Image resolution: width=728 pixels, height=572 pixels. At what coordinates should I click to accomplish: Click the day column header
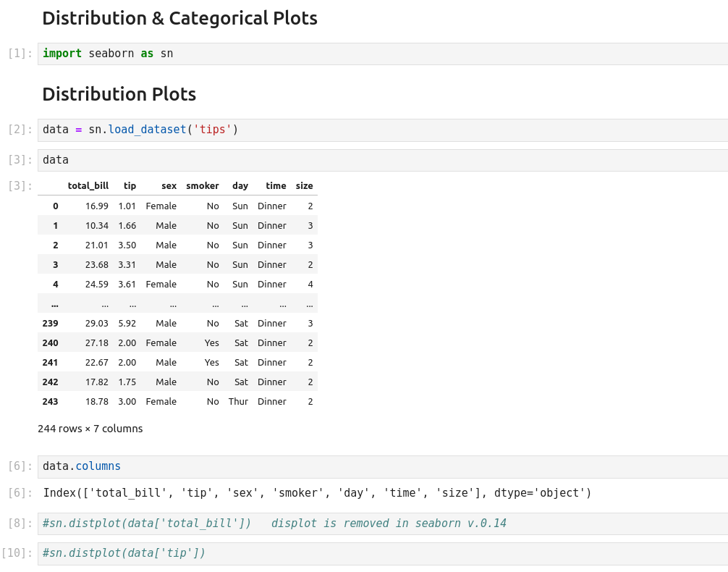(240, 186)
